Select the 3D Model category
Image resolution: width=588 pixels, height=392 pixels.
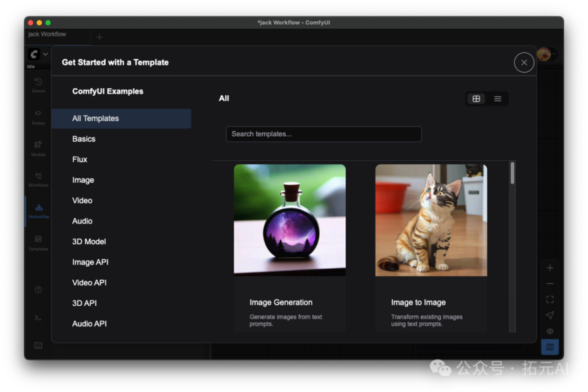coord(121,241)
